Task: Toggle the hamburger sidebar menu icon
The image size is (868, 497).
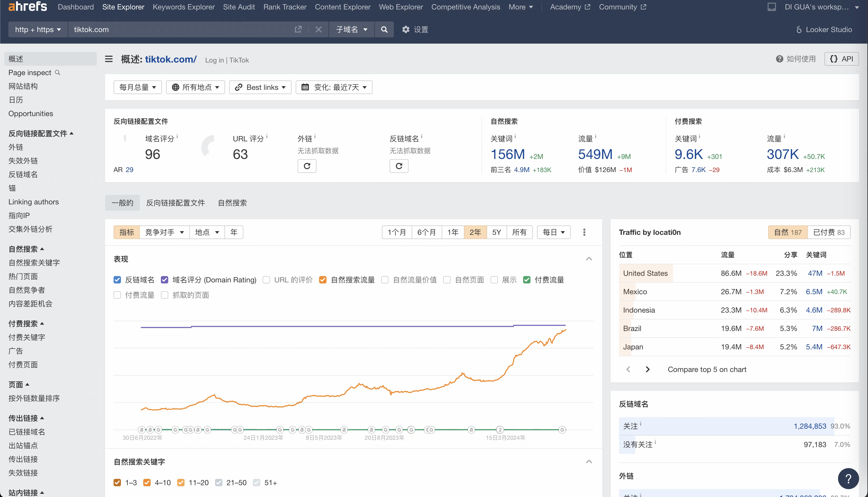Action: (109, 59)
